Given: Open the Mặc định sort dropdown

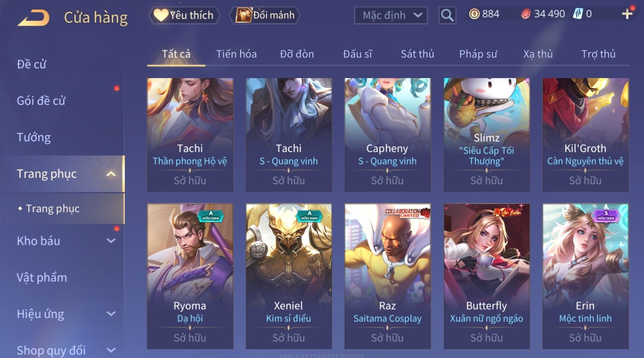Looking at the screenshot, I should pos(391,15).
